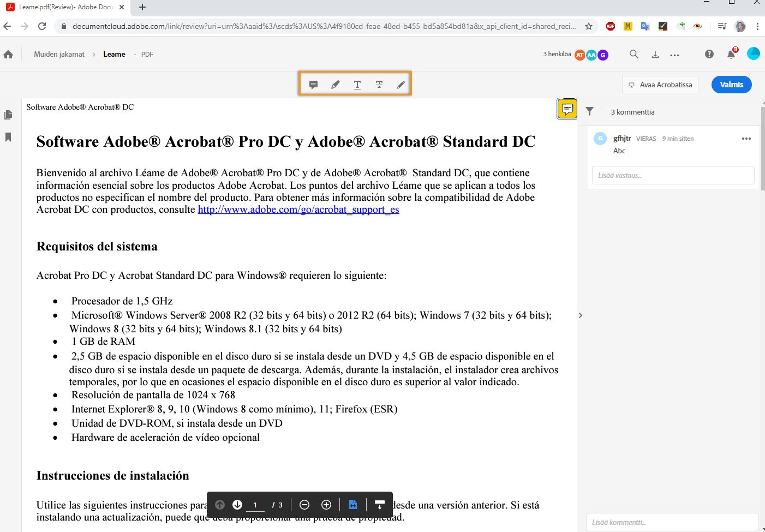Open more options in document header
The image size is (765, 532).
675,55
